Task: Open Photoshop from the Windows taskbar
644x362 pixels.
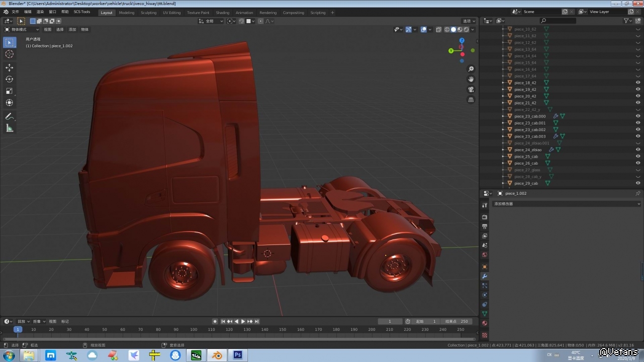Action: click(238, 355)
